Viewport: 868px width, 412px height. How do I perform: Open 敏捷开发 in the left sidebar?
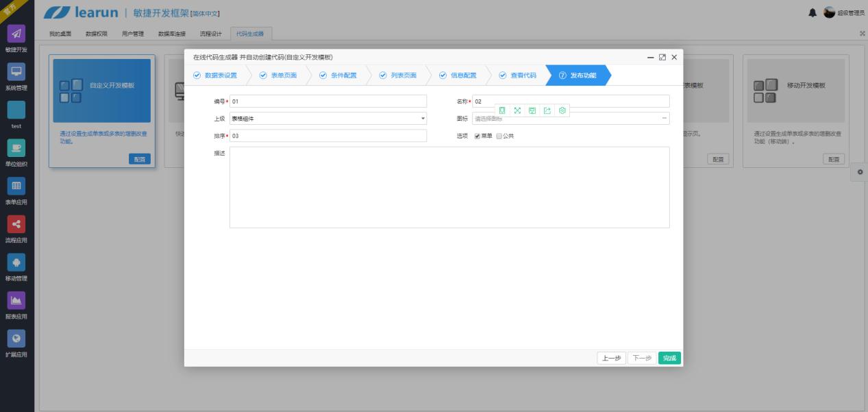pyautogui.click(x=16, y=39)
